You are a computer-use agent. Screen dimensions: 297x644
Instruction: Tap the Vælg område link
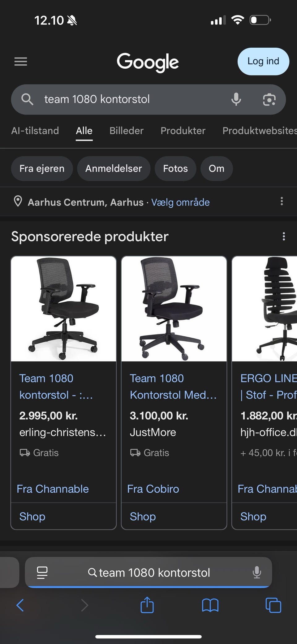tap(180, 202)
